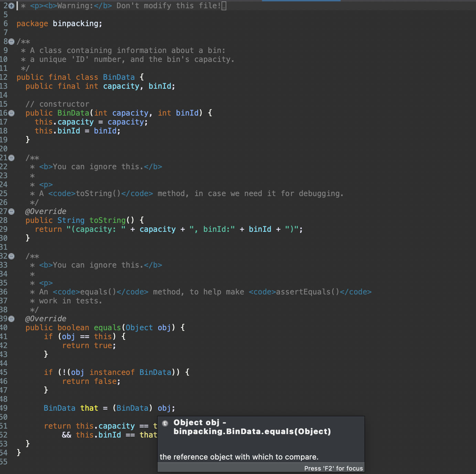Viewport: 476px width, 474px height.
Task: Click the tooltip description about reference object
Action: (239, 457)
